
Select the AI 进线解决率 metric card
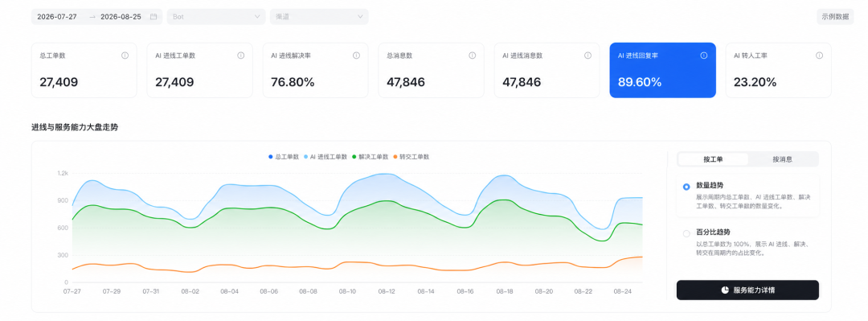pyautogui.click(x=316, y=71)
